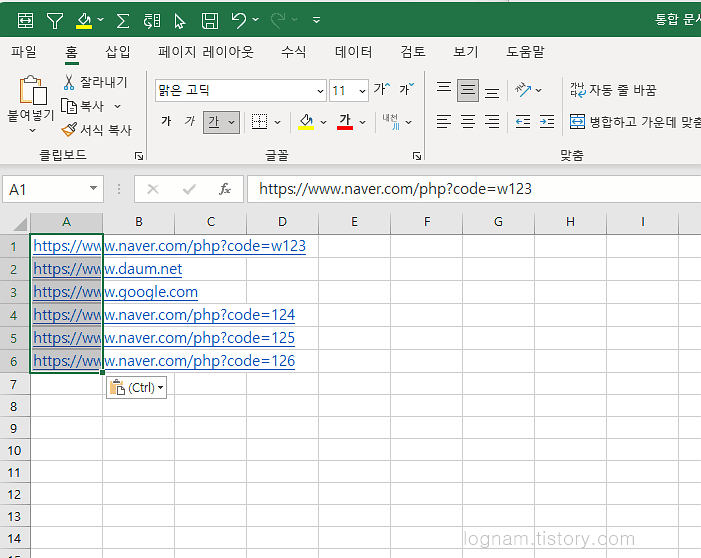Select column E header
This screenshot has height=558, width=701.
[354, 222]
